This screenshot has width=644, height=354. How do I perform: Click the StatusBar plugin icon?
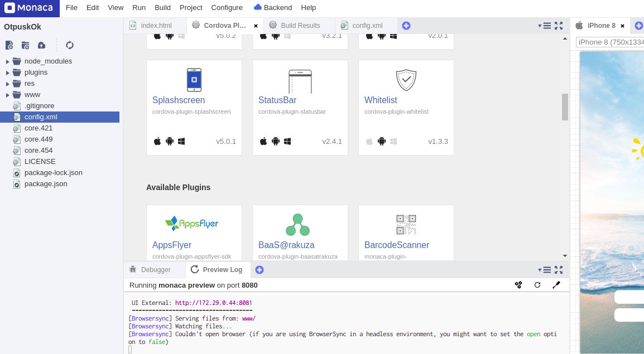click(x=300, y=81)
